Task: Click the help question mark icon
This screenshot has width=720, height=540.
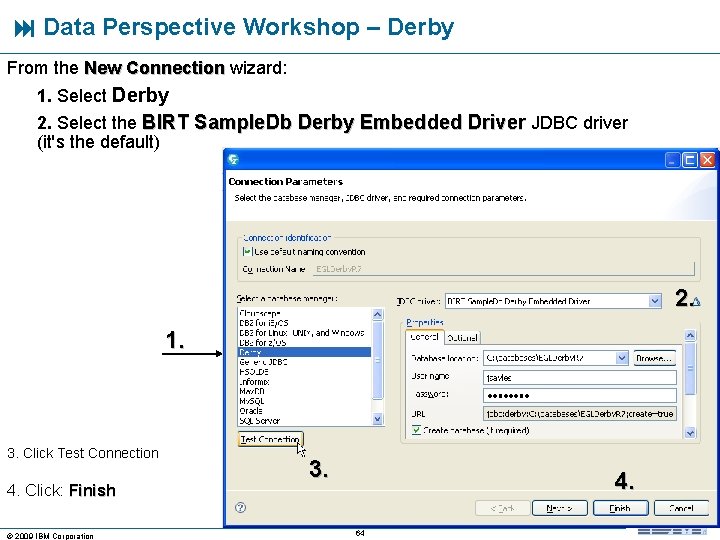Action: point(240,507)
